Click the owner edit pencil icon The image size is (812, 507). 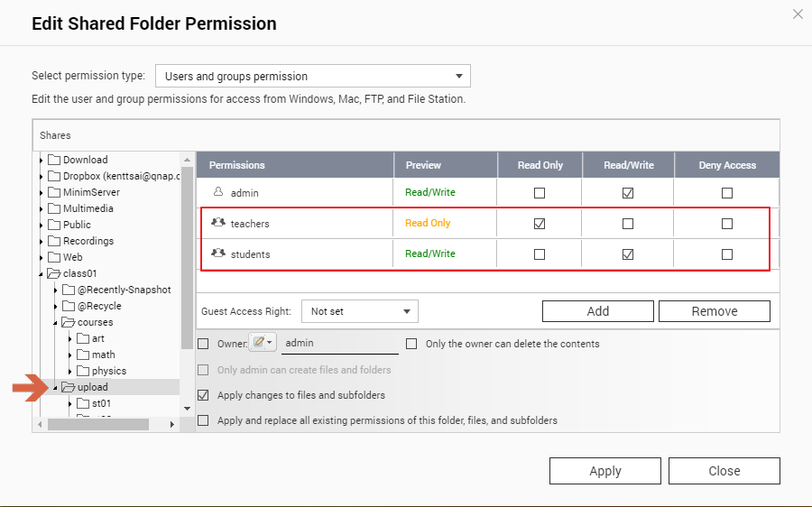pyautogui.click(x=259, y=343)
